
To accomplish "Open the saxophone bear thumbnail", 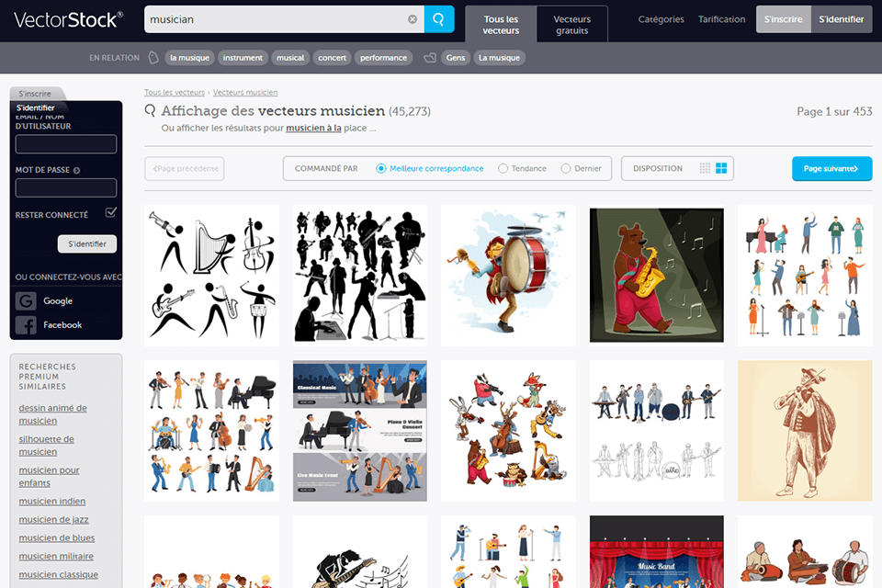I will [656, 275].
